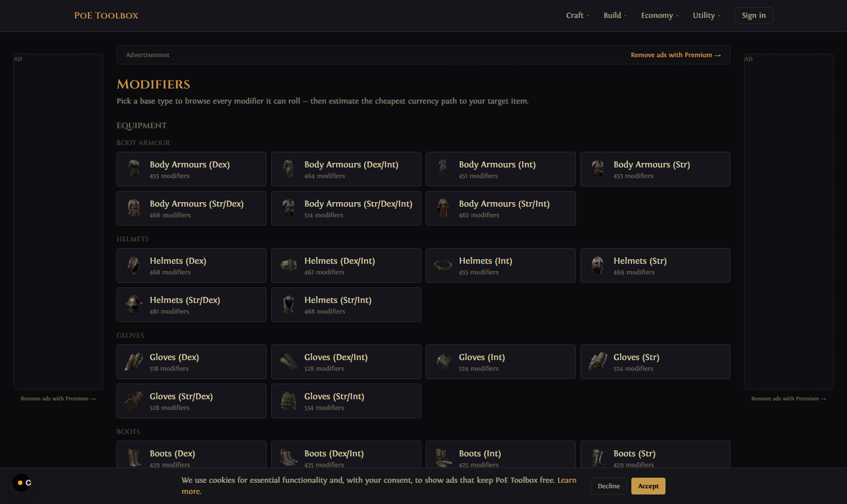Screen dimensions: 847x504
Task: Click the Helmets (Dex/Int) mask icon
Action: tap(288, 265)
